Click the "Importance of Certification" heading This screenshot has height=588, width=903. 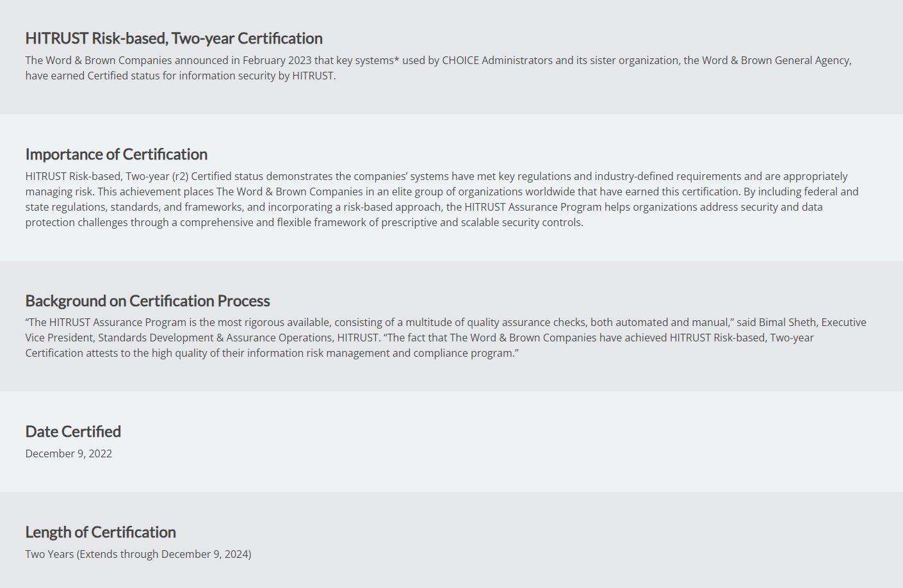[116, 154]
